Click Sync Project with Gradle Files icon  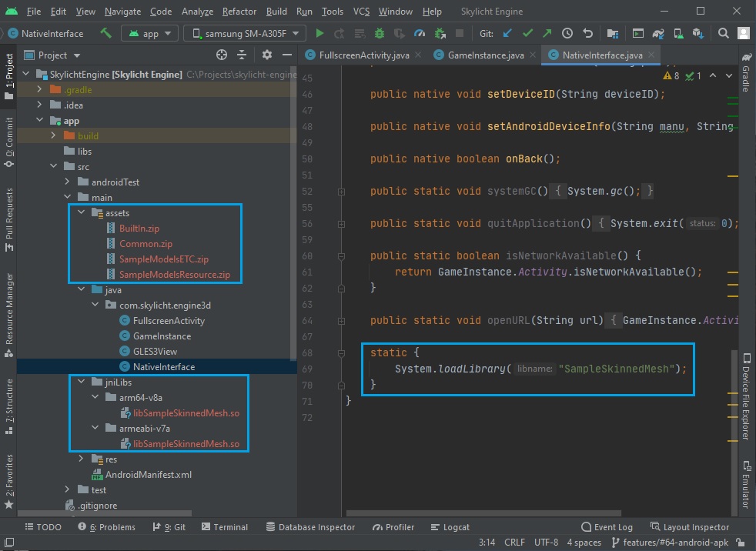tap(658, 33)
